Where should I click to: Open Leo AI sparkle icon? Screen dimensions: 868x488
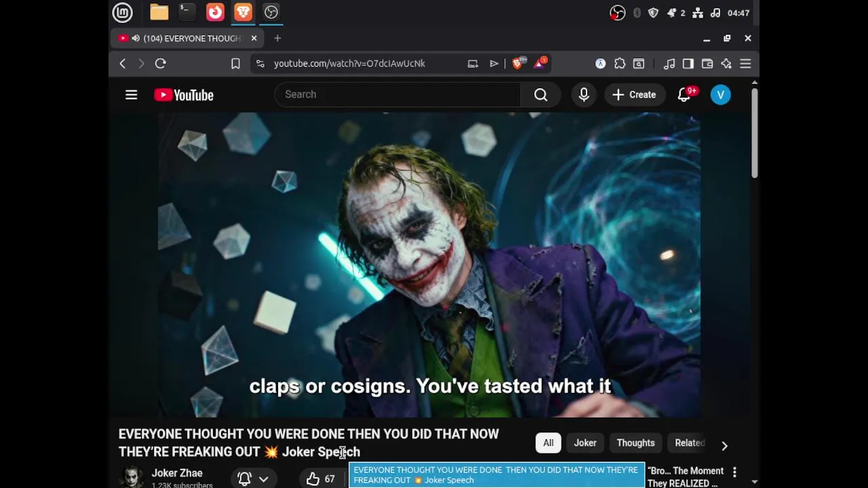tap(726, 64)
